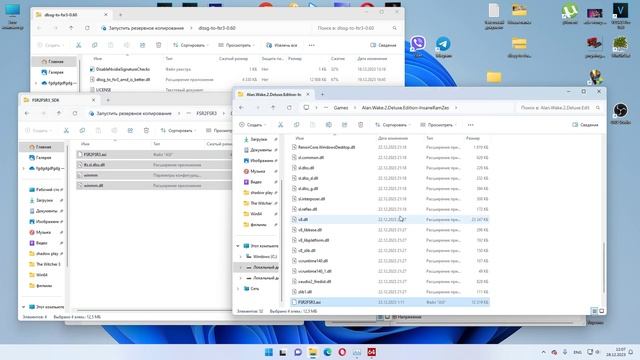Click Cut icon in FSR2FSR3_SDK window
This screenshot has width=640, height=360.
pyautogui.click(x=66, y=131)
